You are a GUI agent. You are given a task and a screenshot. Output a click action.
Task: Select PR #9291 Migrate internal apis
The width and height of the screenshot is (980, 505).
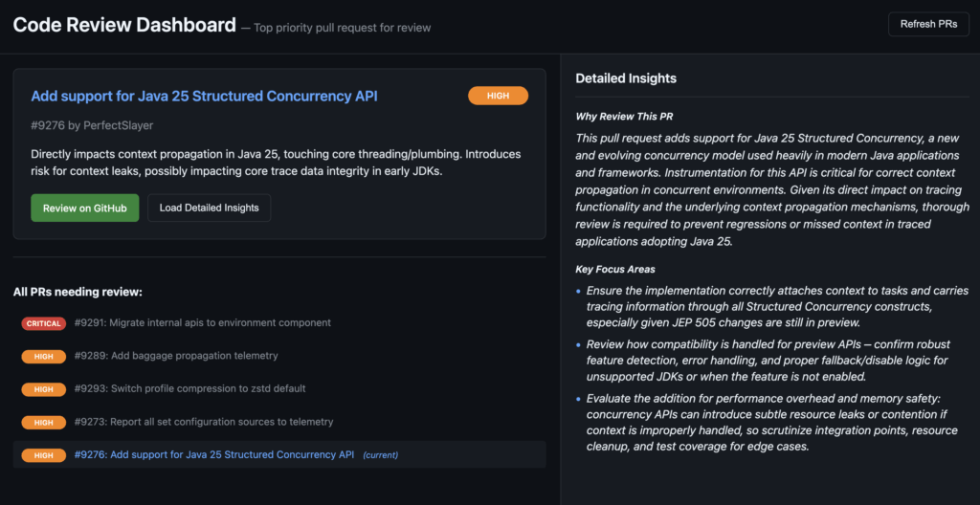point(203,323)
